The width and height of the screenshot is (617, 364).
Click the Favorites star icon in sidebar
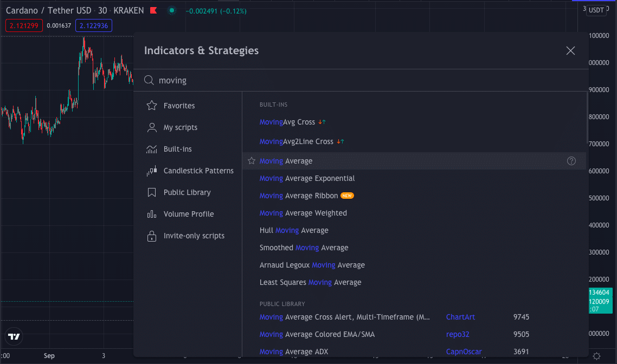click(152, 106)
